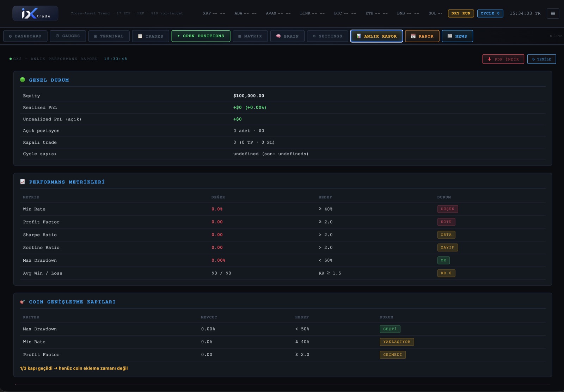Click the GEÇTİ status badge
Screen dimensions: 564x392
pos(390,329)
